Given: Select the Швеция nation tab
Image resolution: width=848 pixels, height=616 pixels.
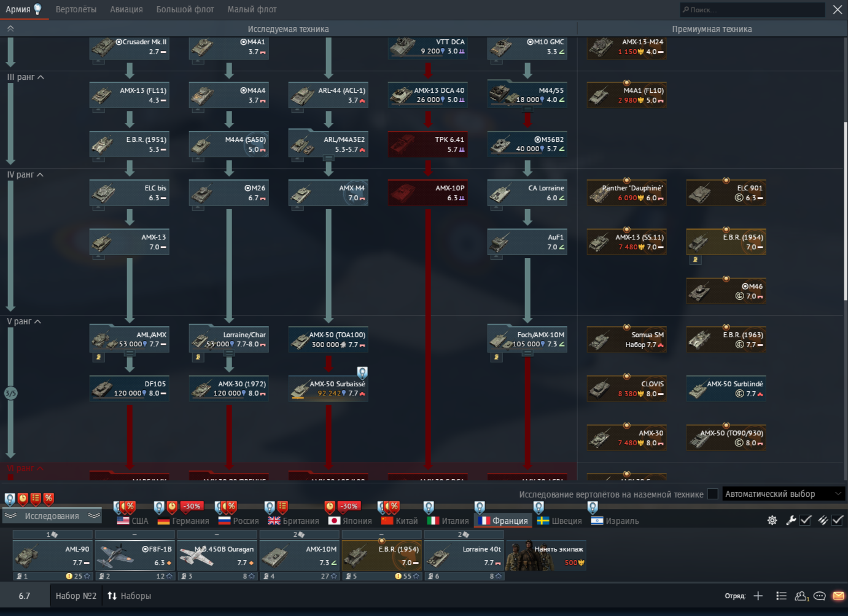Looking at the screenshot, I should 559,521.
